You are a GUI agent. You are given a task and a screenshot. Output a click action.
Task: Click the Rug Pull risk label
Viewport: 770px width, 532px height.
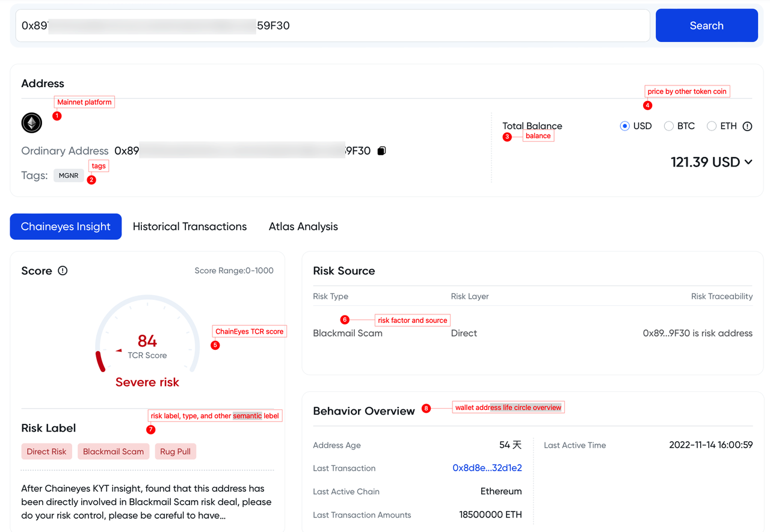coord(175,451)
